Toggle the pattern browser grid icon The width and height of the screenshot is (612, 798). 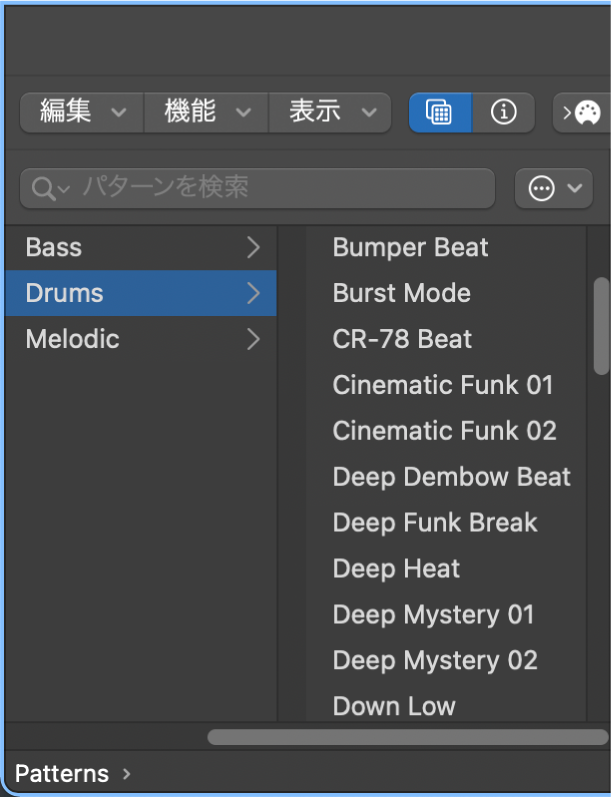pos(440,113)
